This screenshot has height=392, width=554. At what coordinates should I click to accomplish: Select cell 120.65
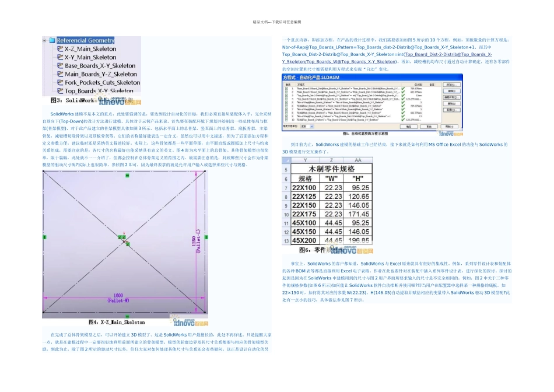point(358,197)
